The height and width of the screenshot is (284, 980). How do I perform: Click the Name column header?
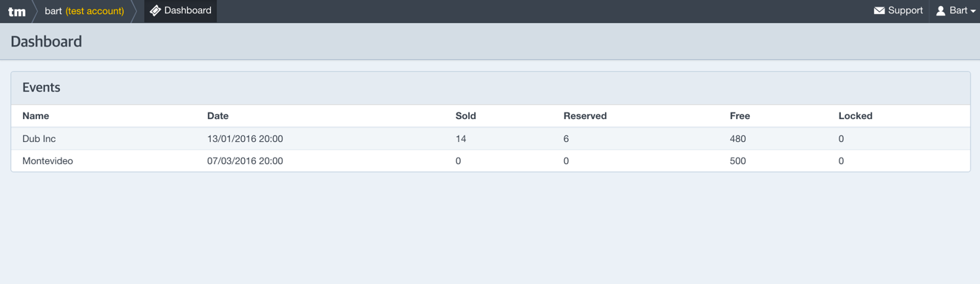36,116
